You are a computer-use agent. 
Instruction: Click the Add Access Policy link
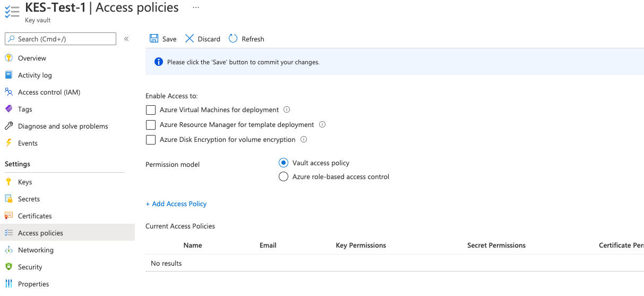coord(176,204)
